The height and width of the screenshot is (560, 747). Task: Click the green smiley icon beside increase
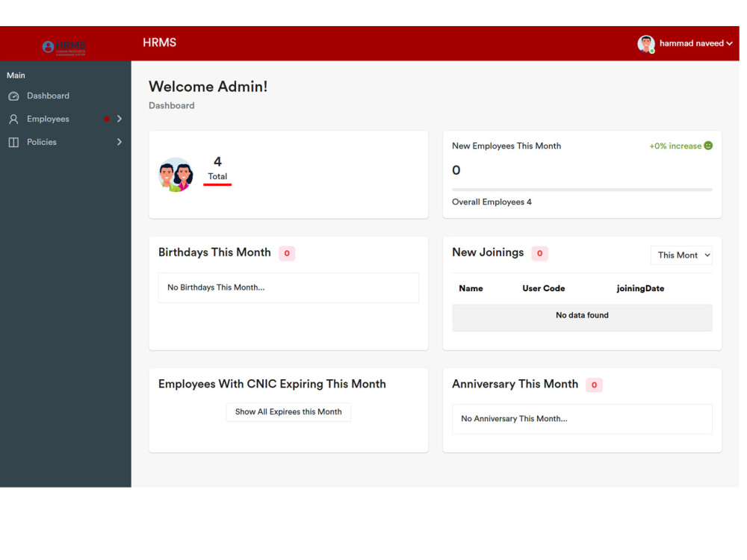[708, 146]
